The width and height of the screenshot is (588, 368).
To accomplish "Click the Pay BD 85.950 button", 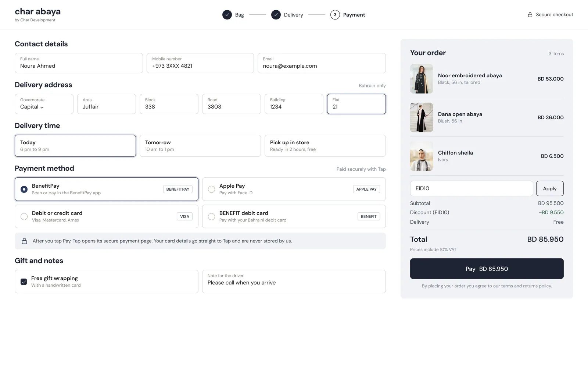I will point(487,269).
